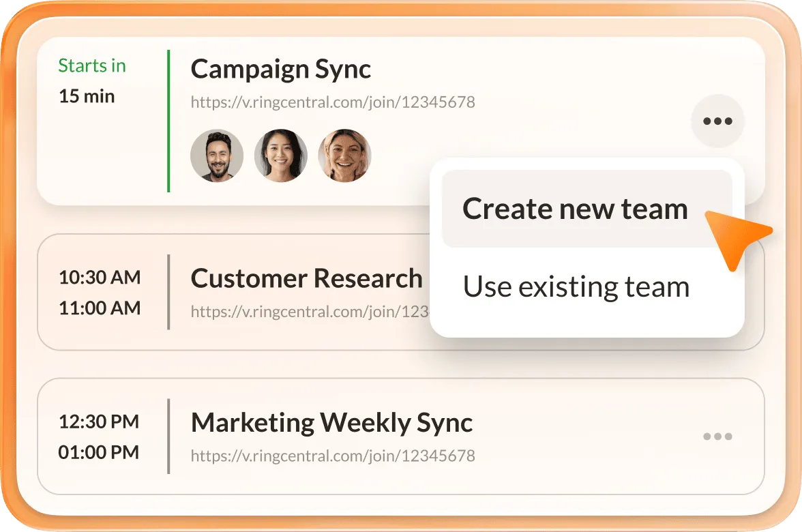Open the more options menu for Campaign Sync

click(717, 121)
